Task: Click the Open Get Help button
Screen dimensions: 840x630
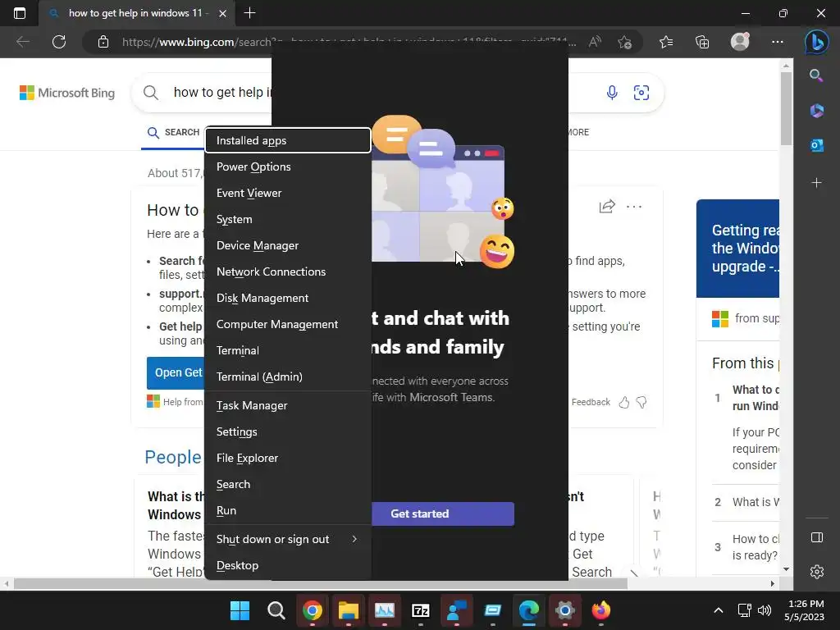Action: coord(176,373)
